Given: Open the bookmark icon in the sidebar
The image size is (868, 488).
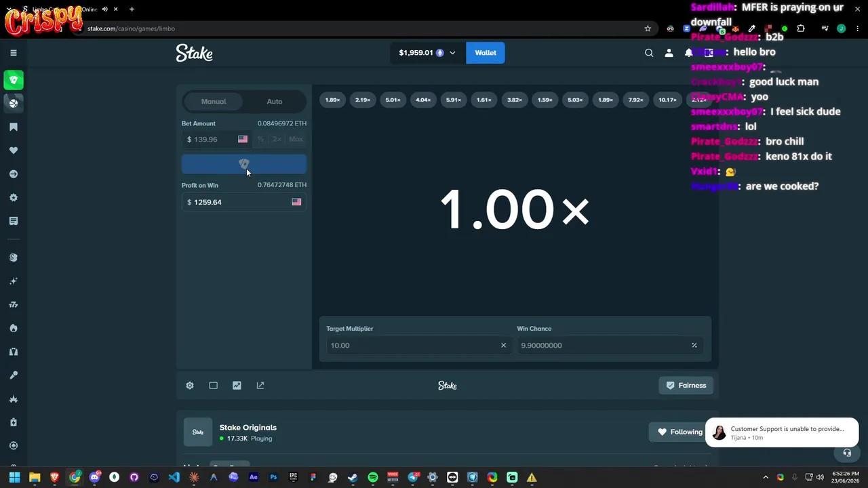Looking at the screenshot, I should click(x=13, y=127).
